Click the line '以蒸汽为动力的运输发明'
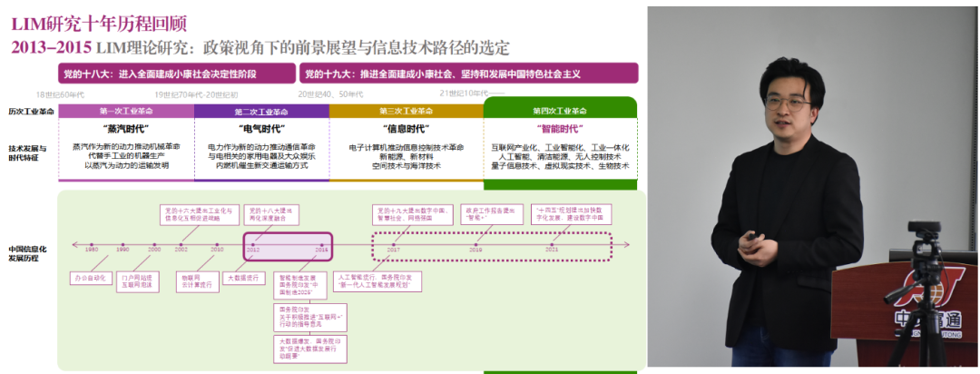The image size is (980, 374). [x=127, y=166]
